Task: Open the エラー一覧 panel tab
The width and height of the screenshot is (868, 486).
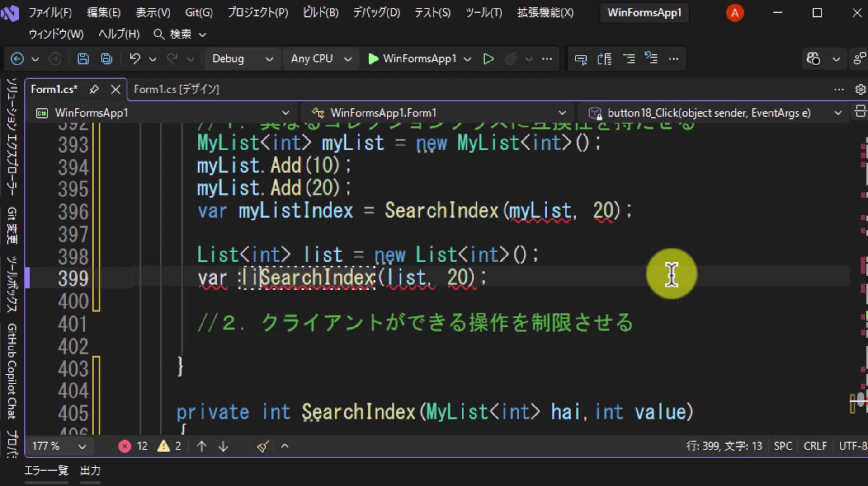Action: point(46,471)
